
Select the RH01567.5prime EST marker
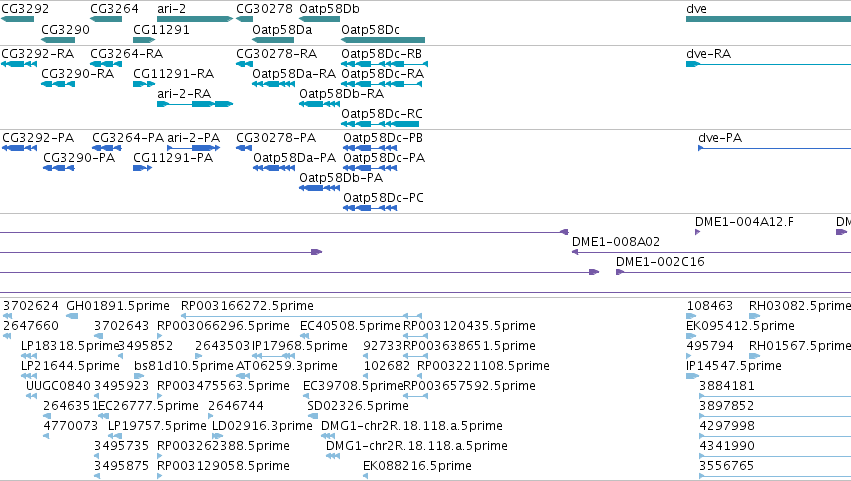click(754, 356)
